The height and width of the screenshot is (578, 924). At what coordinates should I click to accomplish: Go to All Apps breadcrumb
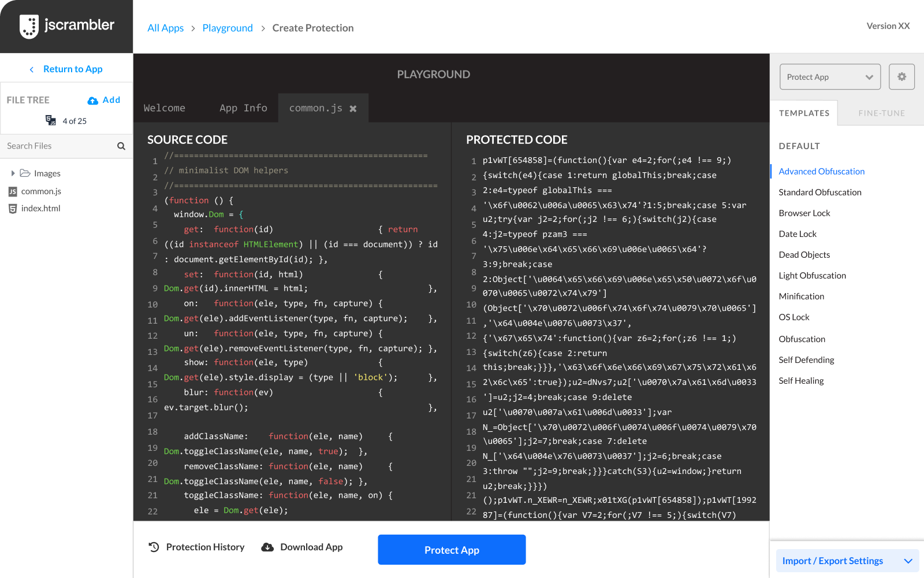pos(166,28)
